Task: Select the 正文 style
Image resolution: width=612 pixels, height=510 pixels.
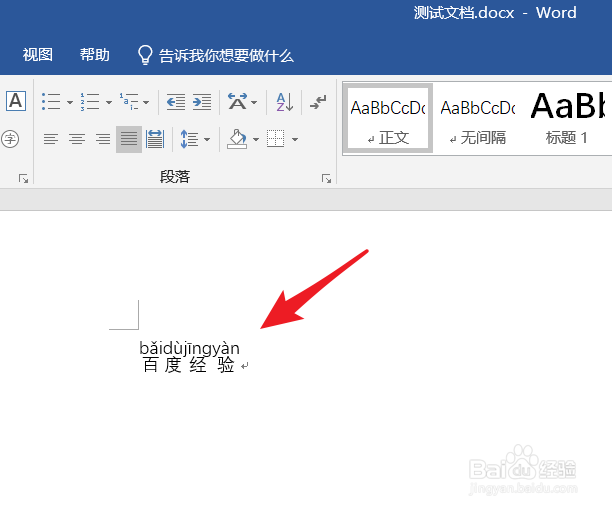Action: pos(388,119)
